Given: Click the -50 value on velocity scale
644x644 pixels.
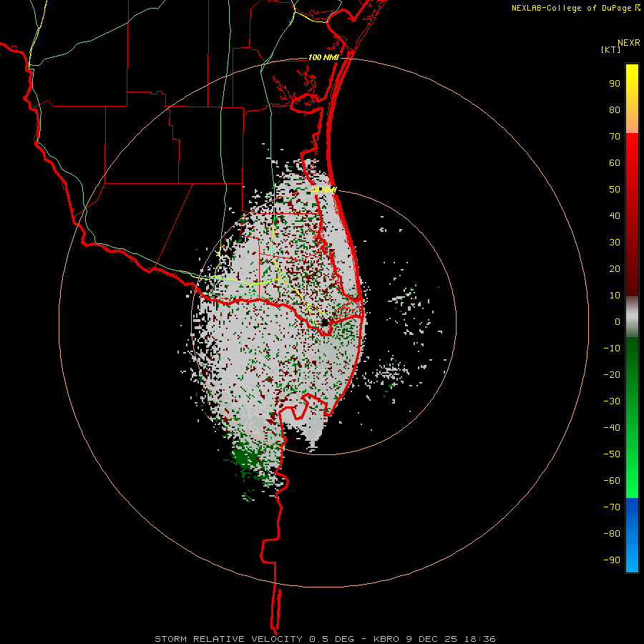Looking at the screenshot, I should (612, 454).
